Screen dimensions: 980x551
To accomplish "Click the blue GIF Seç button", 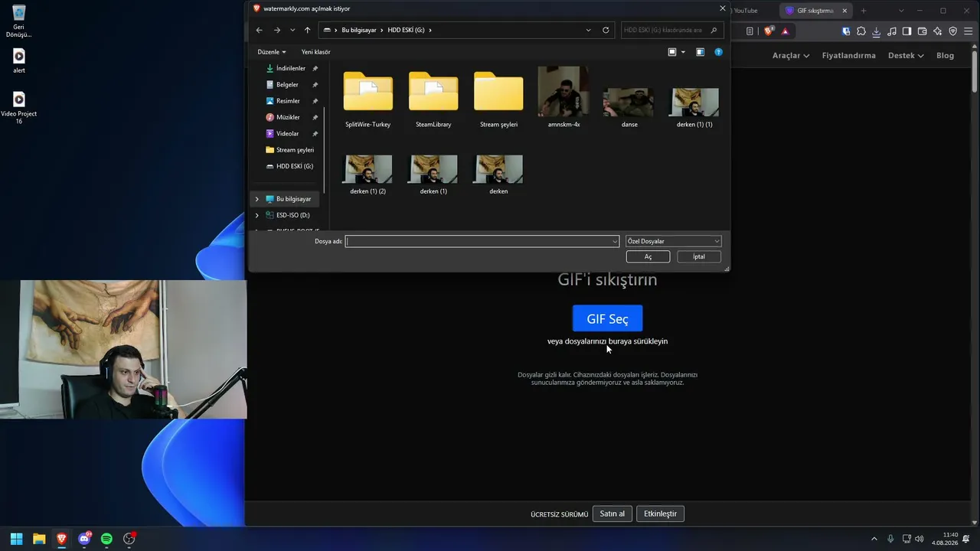I will point(608,318).
